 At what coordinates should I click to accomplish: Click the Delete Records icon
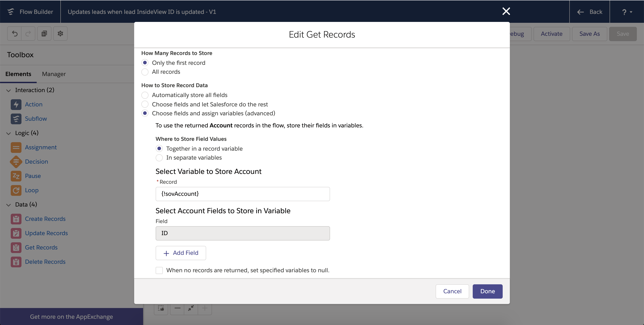coord(16,262)
